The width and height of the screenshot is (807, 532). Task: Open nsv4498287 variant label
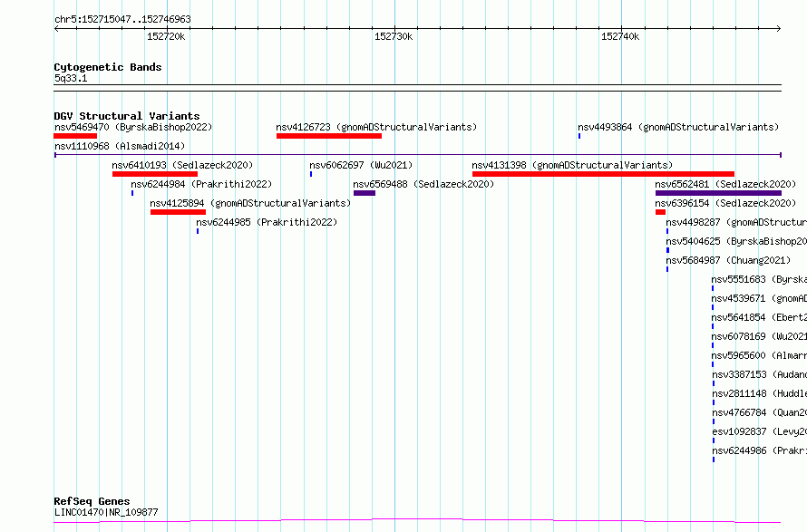click(736, 222)
